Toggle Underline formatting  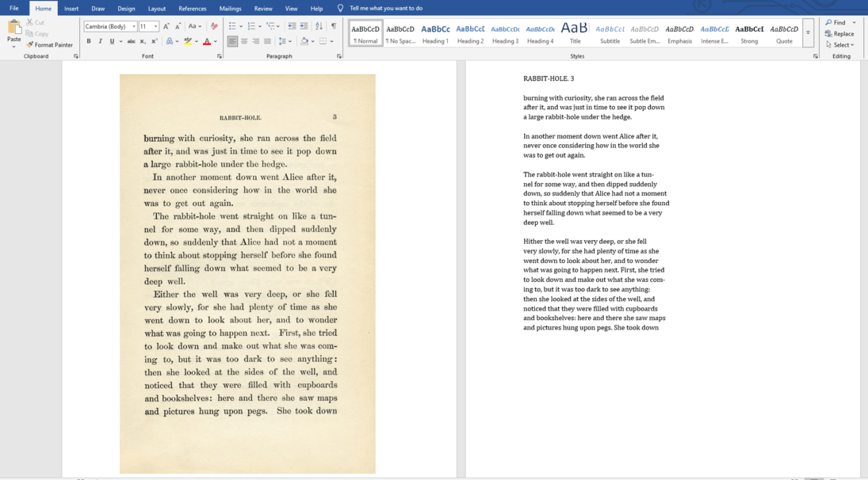click(x=112, y=41)
